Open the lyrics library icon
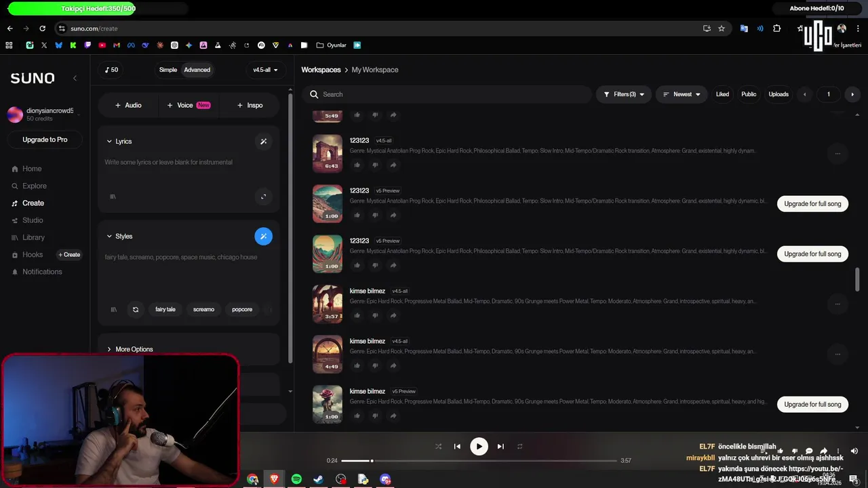The width and height of the screenshot is (868, 488). pyautogui.click(x=113, y=197)
